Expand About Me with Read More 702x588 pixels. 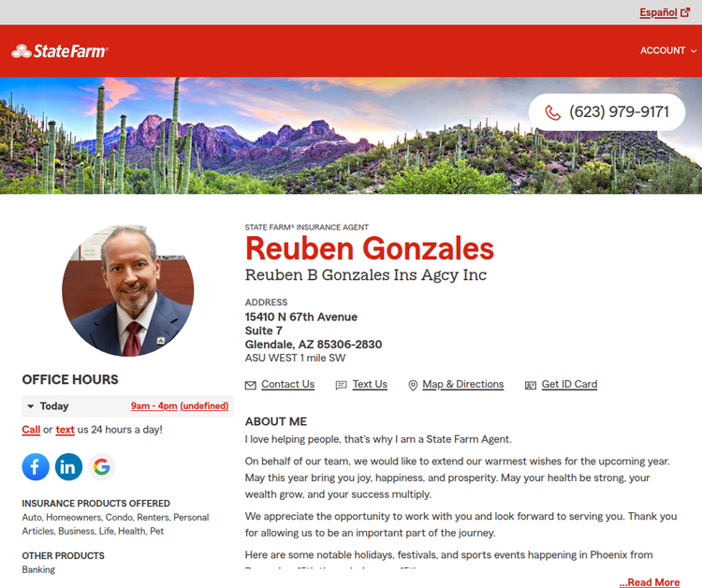tap(649, 582)
